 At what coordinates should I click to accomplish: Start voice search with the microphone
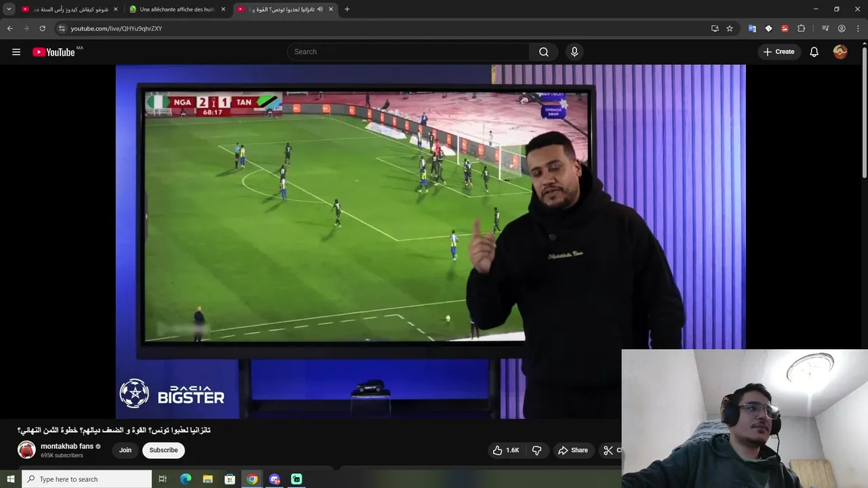click(x=574, y=52)
